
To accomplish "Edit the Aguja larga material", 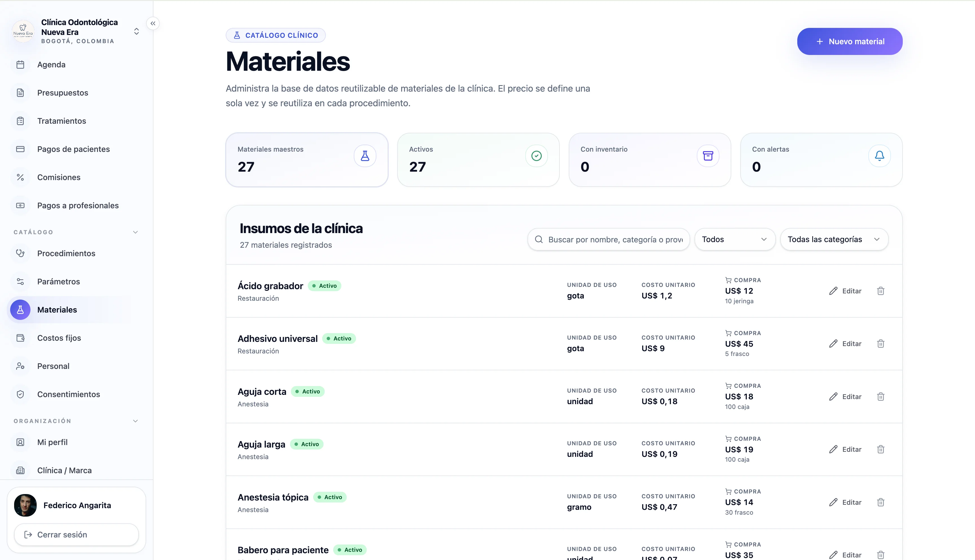I will 845,449.
